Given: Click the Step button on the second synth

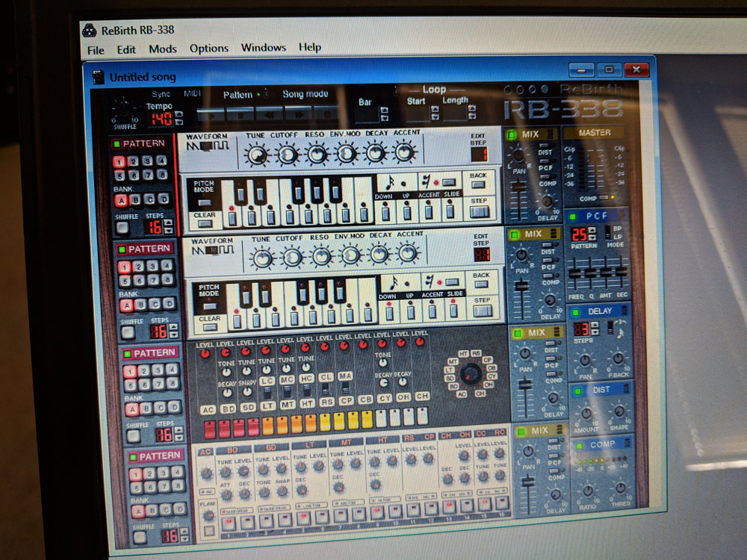Looking at the screenshot, I should point(482,311).
